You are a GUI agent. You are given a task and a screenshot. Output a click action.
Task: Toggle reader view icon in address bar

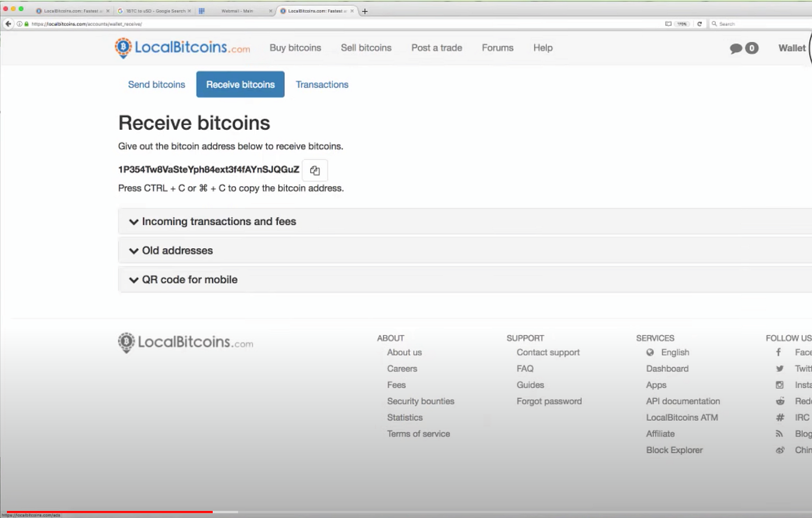point(668,24)
